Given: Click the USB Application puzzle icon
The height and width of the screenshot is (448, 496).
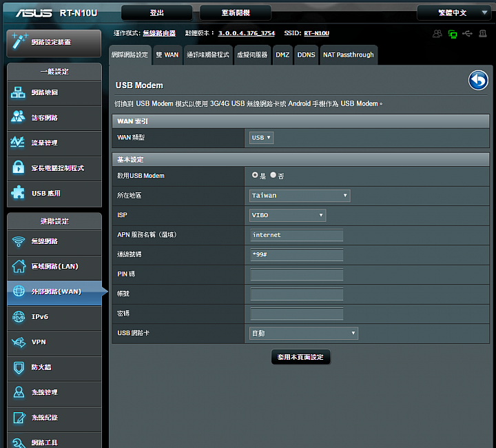Looking at the screenshot, I should (x=18, y=192).
